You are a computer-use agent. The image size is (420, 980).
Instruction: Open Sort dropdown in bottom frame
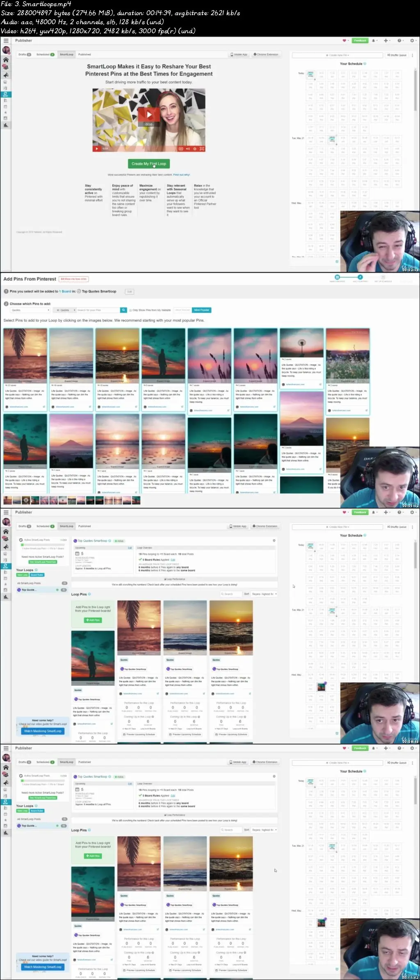pos(264,830)
